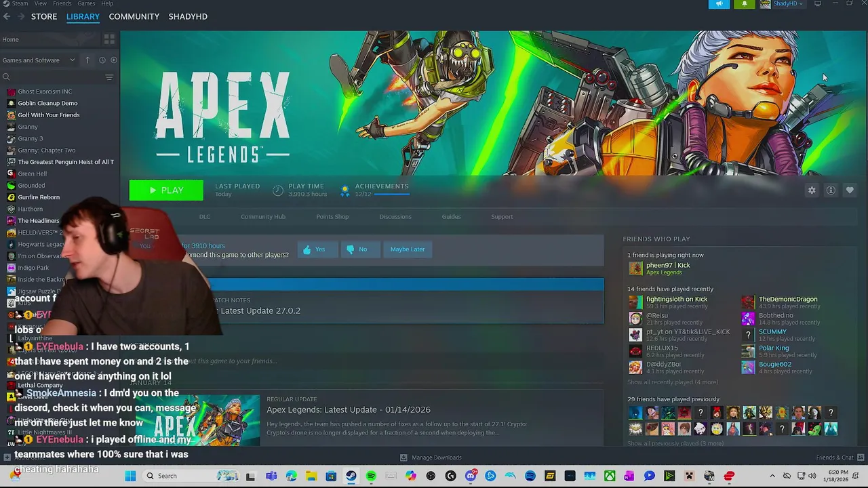Screen dimensions: 868x488
Task: Filter ready-to-play games with the play icon
Action: 113,60
